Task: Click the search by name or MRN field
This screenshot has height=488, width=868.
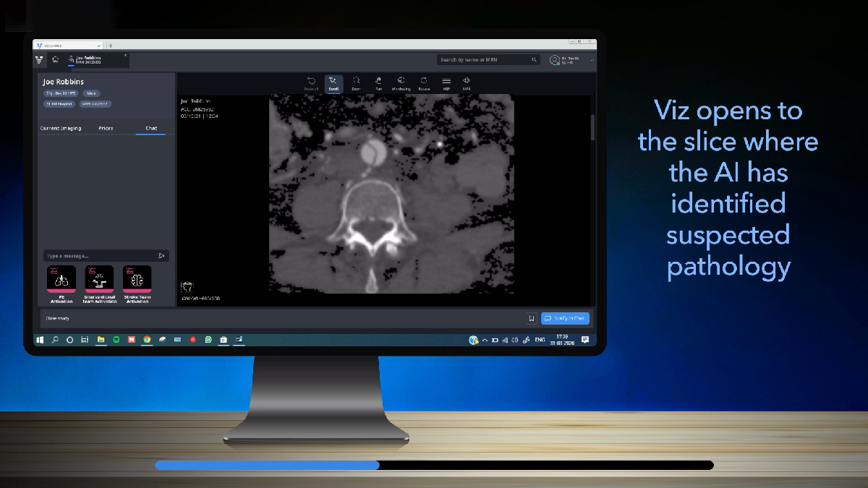Action: pos(488,59)
